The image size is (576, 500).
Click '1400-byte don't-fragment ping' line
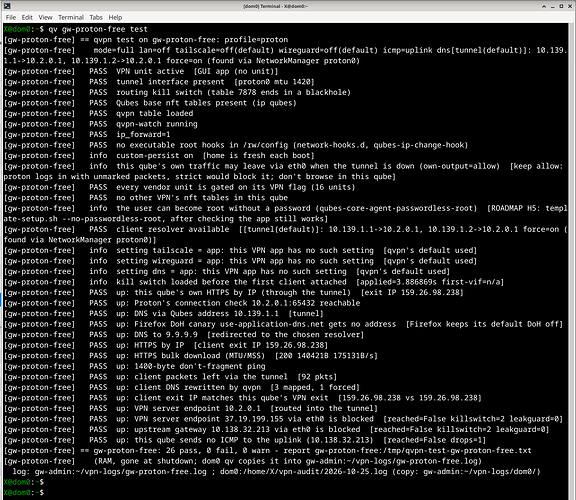[134, 366]
